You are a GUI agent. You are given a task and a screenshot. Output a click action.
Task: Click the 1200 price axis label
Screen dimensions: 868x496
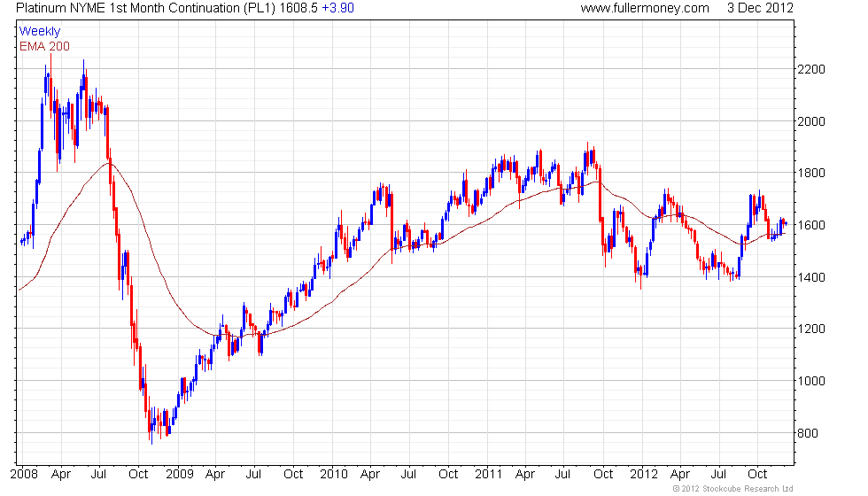click(x=811, y=329)
